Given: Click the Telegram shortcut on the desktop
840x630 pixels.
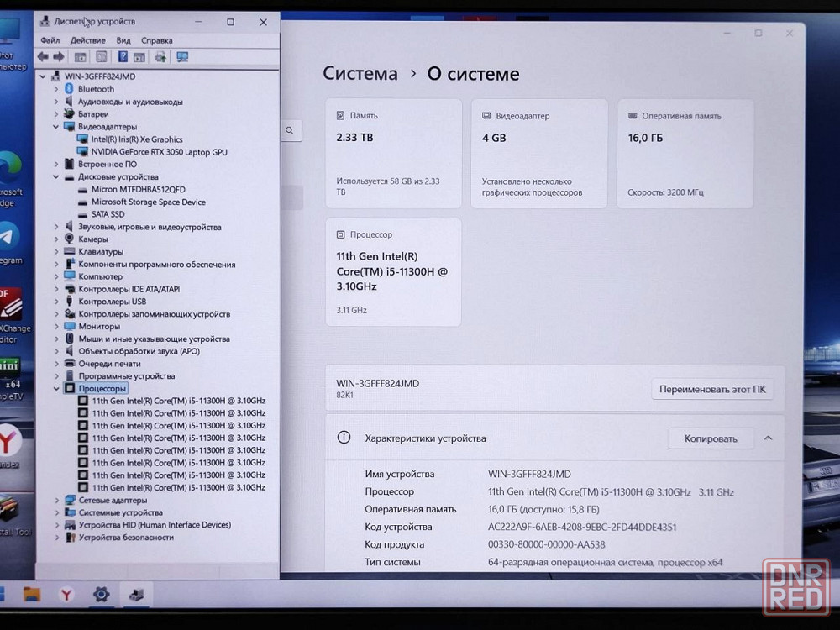Looking at the screenshot, I should 9,242.
